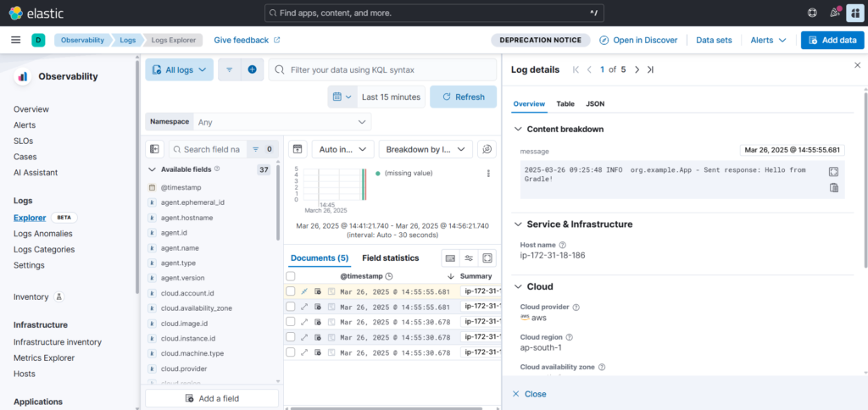The image size is (868, 410).
Task: Click the global Find apps search bar
Action: coord(434,13)
